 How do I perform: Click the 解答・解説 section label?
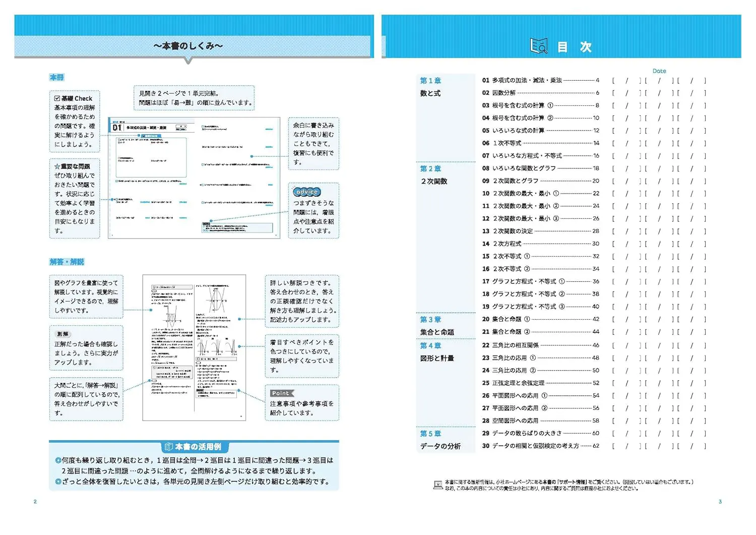(x=67, y=262)
